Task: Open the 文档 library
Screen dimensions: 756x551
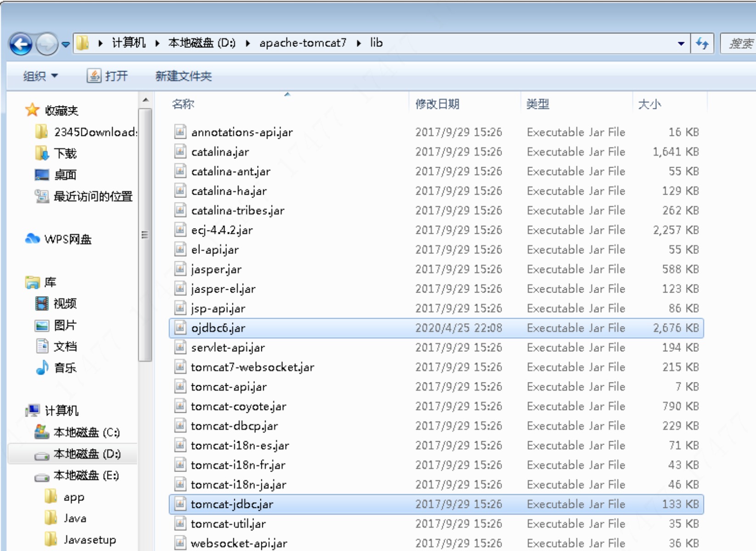Action: point(56,347)
